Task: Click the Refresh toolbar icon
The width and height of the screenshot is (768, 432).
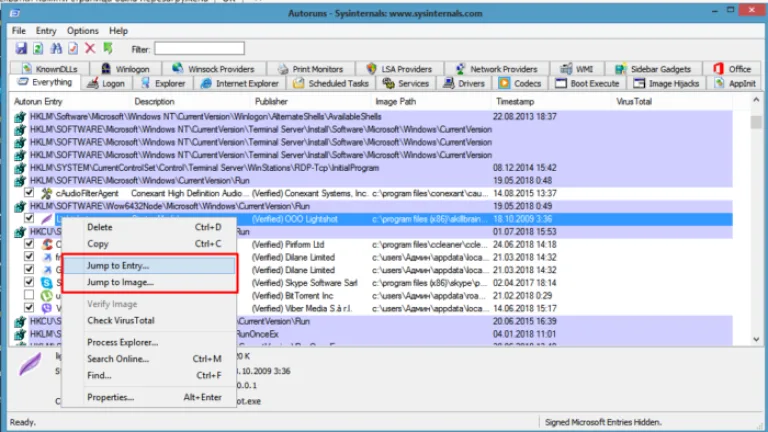Action: click(38, 48)
